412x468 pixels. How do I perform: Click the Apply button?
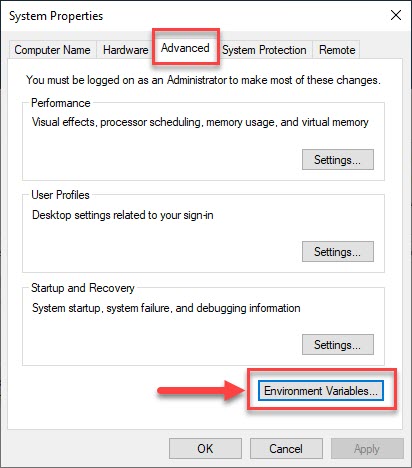click(x=367, y=449)
